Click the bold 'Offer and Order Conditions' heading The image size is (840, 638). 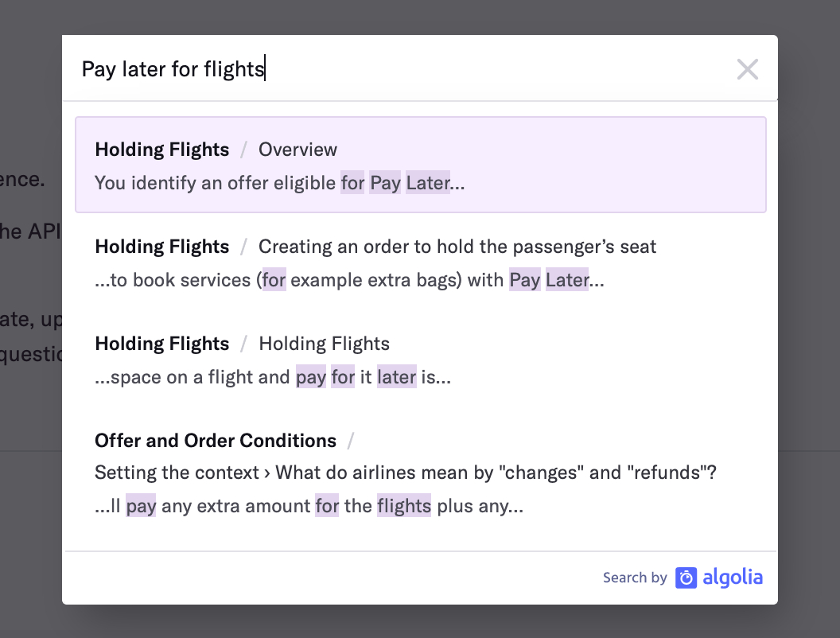point(216,441)
